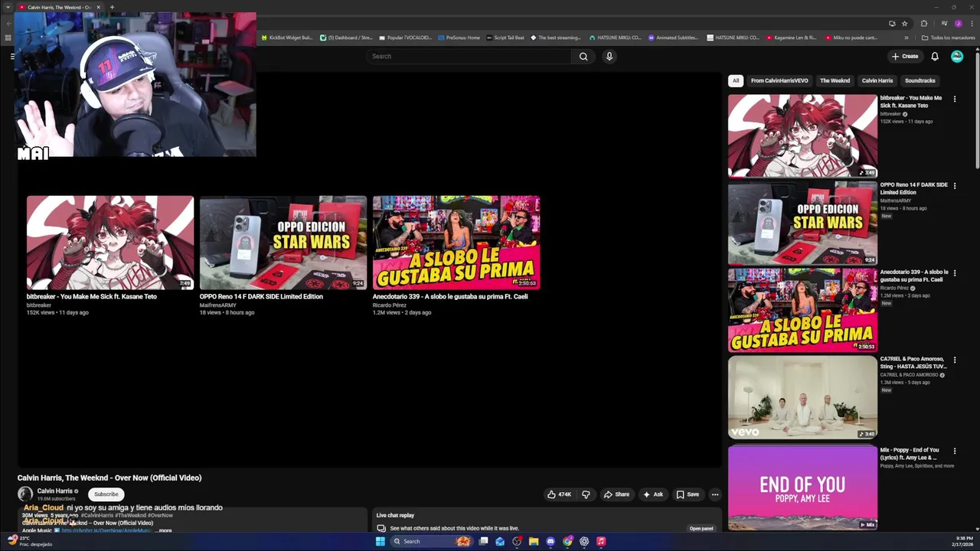Focus the YouTube search field
This screenshot has width=980, height=551.
[x=469, y=56]
